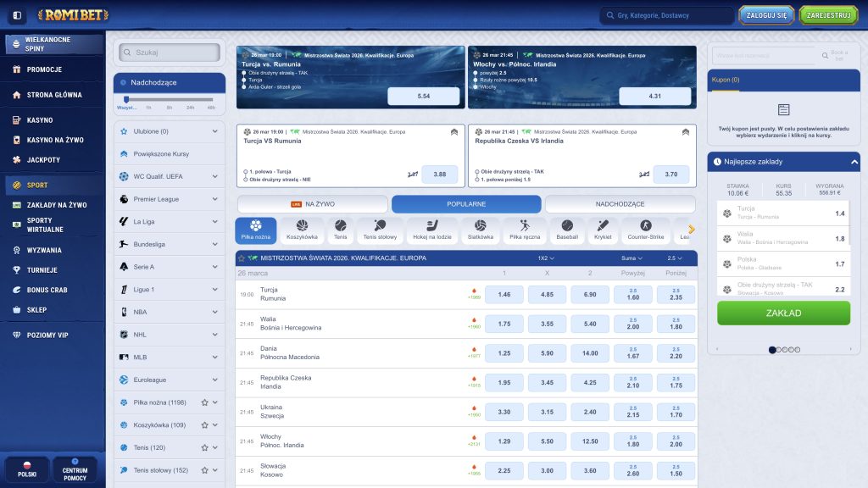
Task: Switch to the POPULARNE tab
Action: click(x=466, y=204)
